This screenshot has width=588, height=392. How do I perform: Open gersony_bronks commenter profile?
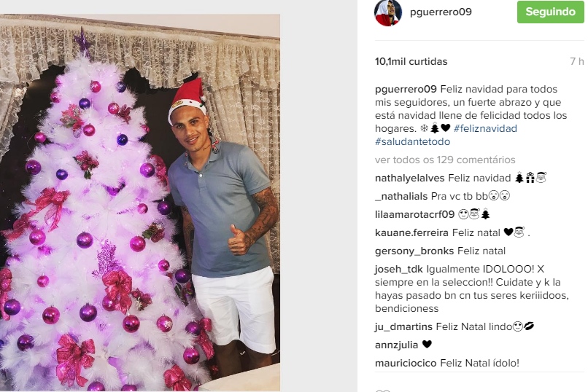[414, 251]
